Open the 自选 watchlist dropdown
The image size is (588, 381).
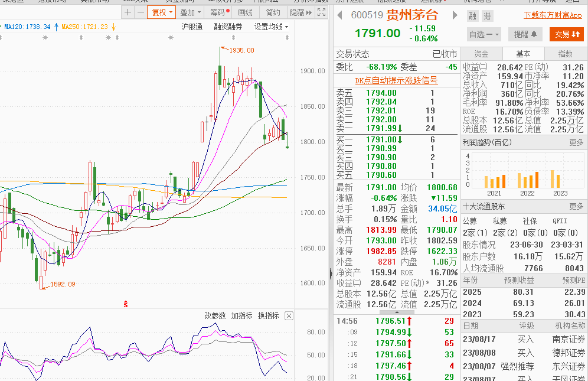484,34
